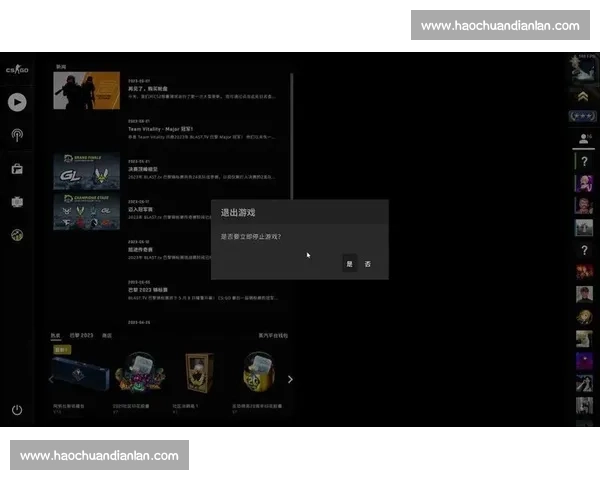Select the friends list person tab
Screen dimensions: 600x480
[x=584, y=139]
